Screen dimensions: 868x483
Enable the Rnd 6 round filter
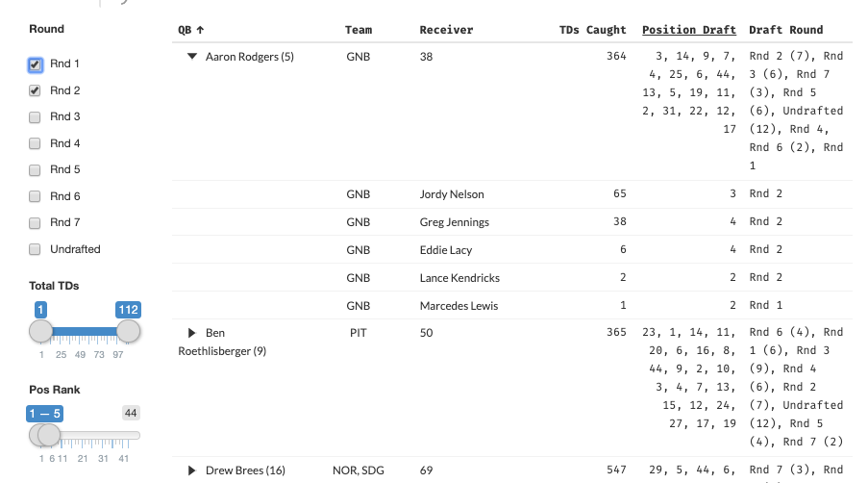tap(36, 196)
